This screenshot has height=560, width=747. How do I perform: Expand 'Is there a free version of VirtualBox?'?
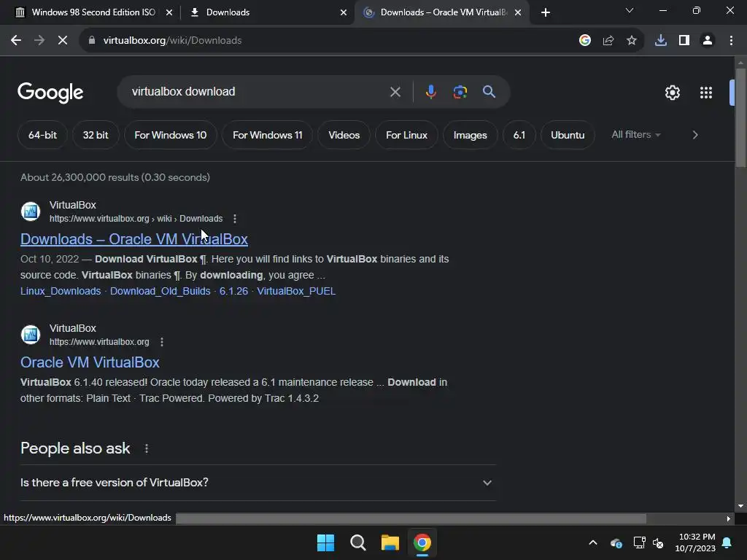coord(258,483)
